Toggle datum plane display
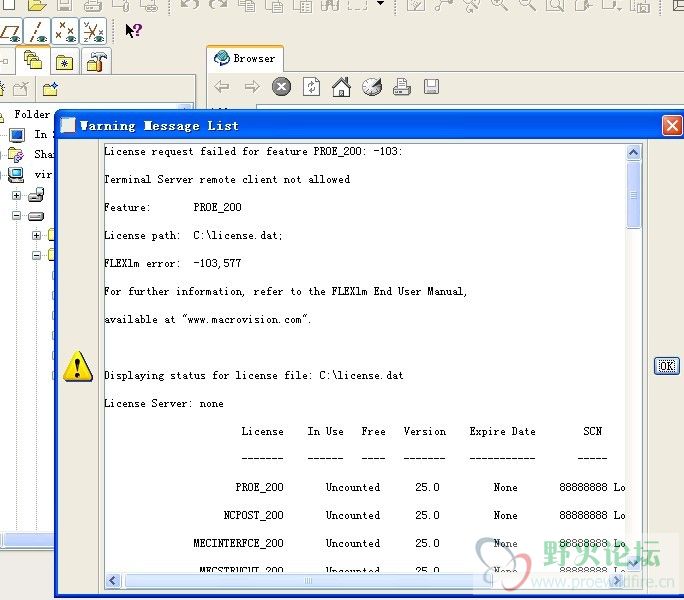The height and width of the screenshot is (600, 684). (10, 31)
